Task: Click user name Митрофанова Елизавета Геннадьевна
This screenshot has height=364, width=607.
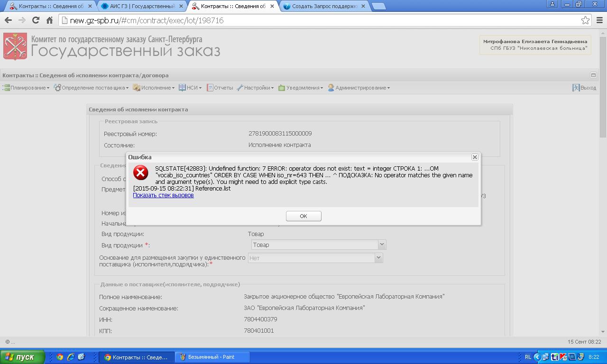Action: (535, 41)
